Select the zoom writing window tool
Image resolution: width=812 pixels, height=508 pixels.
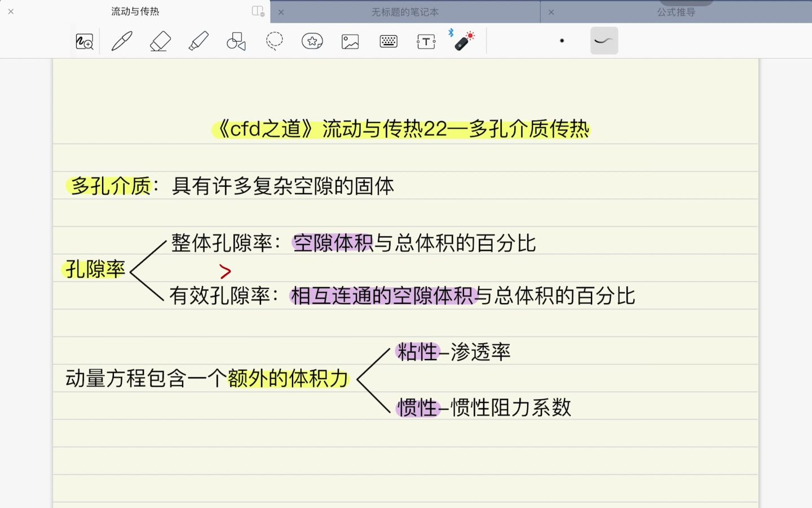[x=85, y=41]
